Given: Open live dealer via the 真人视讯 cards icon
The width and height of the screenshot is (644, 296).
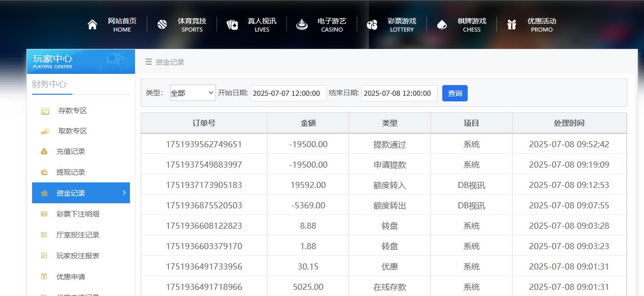Looking at the screenshot, I should pyautogui.click(x=232, y=24).
